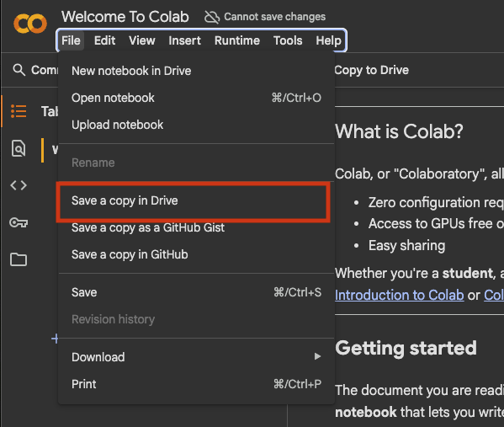The width and height of the screenshot is (504, 427).
Task: Open the File menu
Action: click(71, 40)
